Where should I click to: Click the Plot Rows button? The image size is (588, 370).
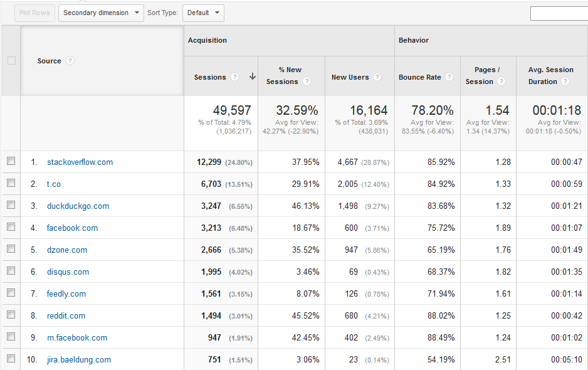[35, 13]
